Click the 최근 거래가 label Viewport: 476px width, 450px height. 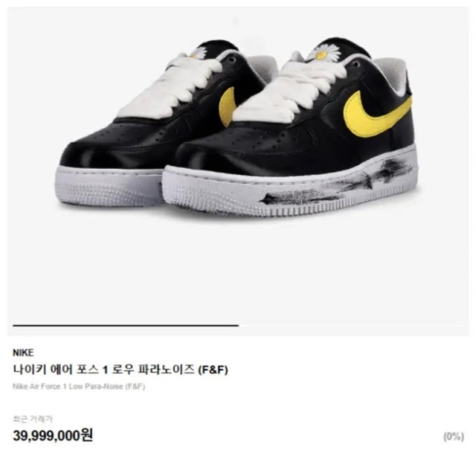[x=33, y=419]
